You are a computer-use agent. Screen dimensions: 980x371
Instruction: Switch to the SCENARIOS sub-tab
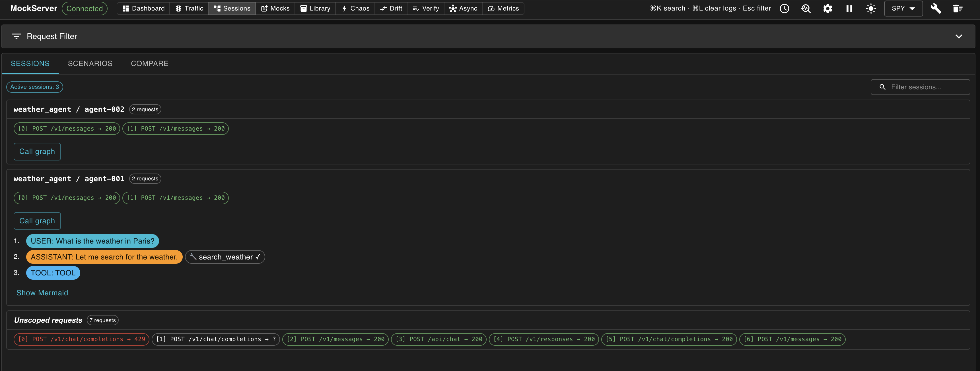point(90,63)
